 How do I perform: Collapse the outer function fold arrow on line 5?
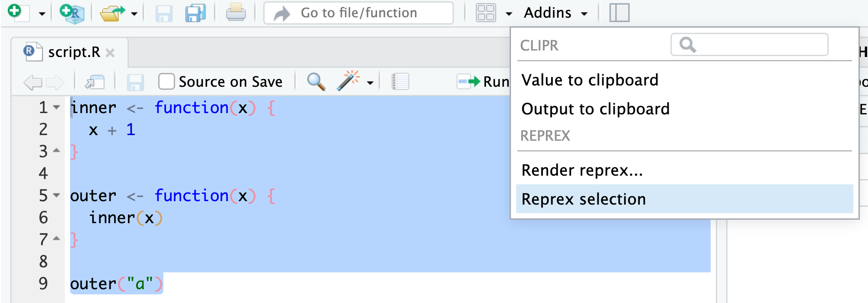pyautogui.click(x=57, y=195)
